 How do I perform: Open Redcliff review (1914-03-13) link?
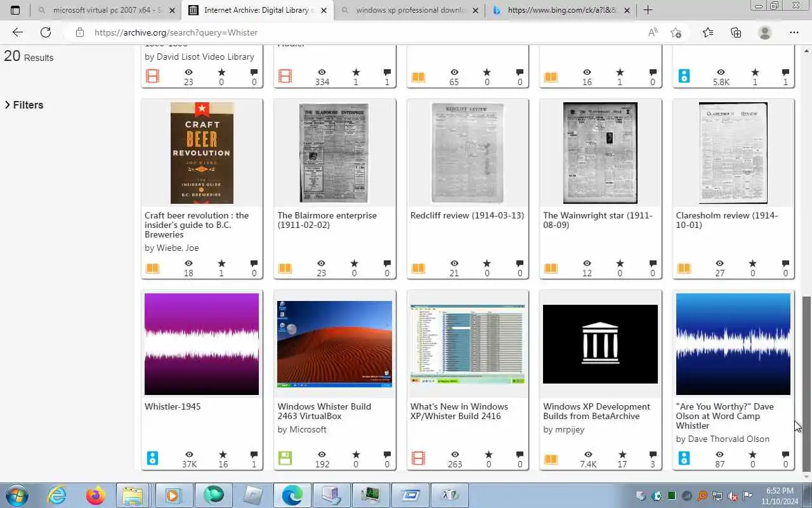click(467, 216)
